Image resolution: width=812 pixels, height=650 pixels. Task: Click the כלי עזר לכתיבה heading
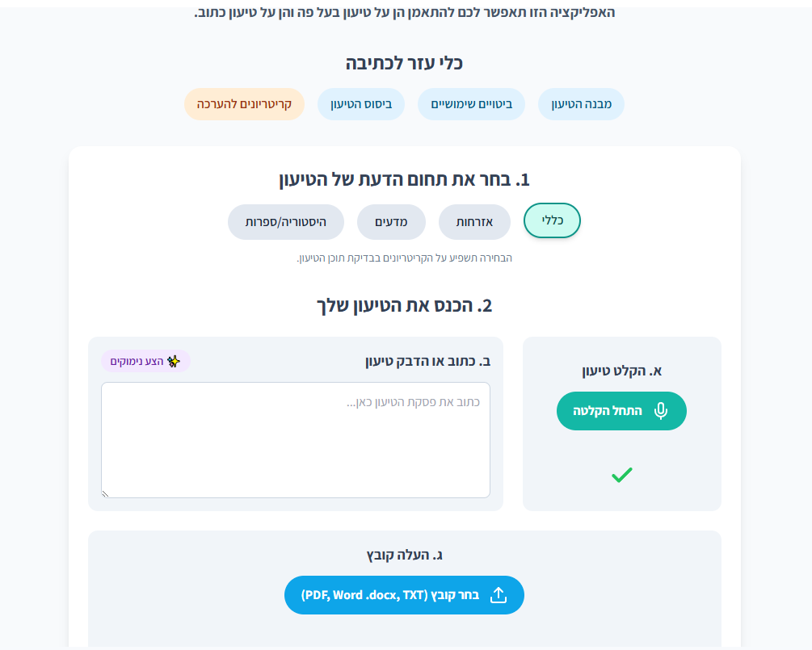404,63
